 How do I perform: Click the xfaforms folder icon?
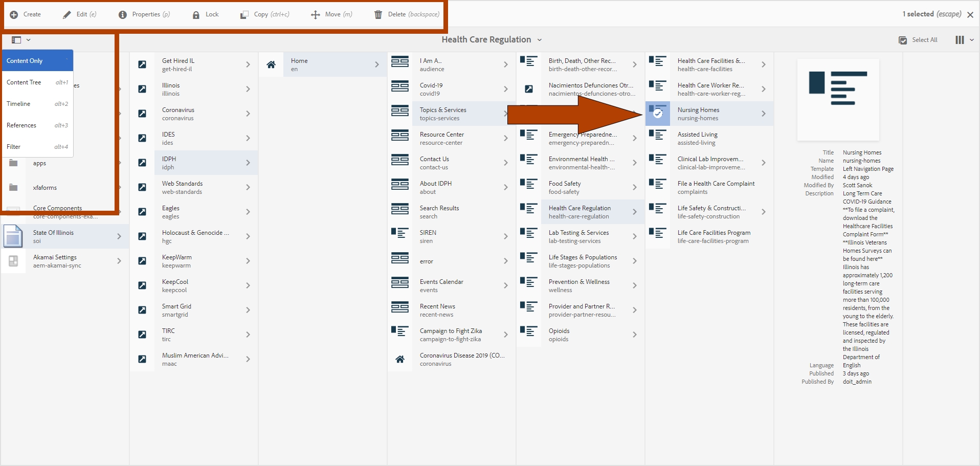tap(13, 187)
